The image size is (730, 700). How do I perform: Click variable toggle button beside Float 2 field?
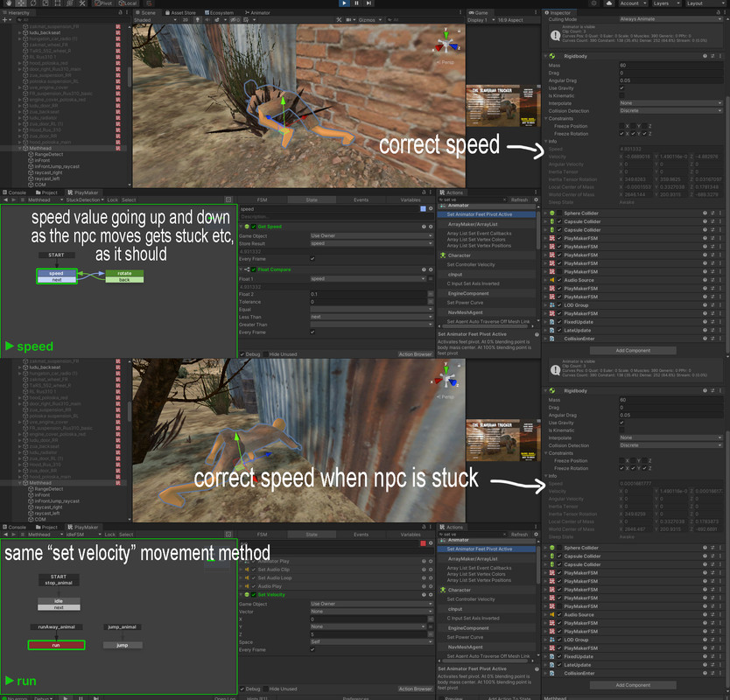[431, 294]
